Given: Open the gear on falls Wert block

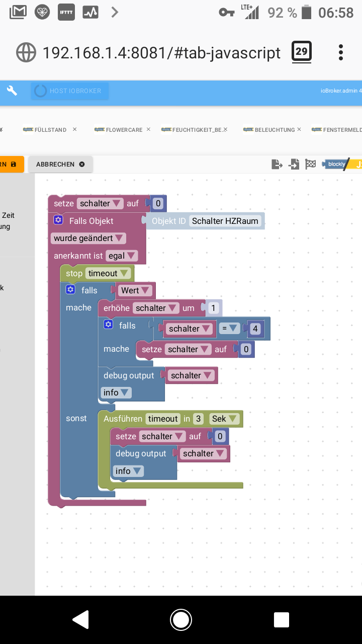Looking at the screenshot, I should point(70,290).
